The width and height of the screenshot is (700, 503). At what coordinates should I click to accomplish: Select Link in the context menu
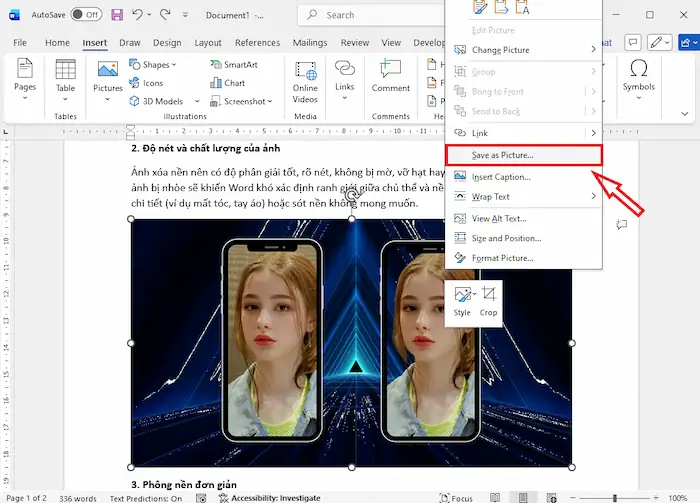tap(524, 133)
